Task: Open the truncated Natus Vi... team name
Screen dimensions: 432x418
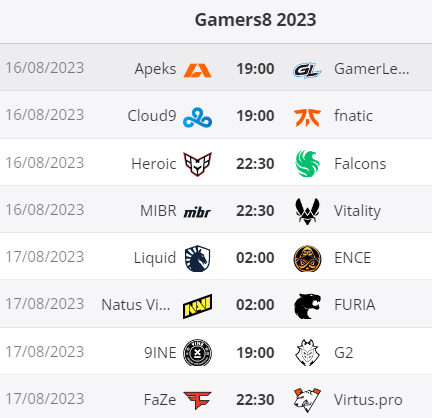Action: tap(136, 305)
